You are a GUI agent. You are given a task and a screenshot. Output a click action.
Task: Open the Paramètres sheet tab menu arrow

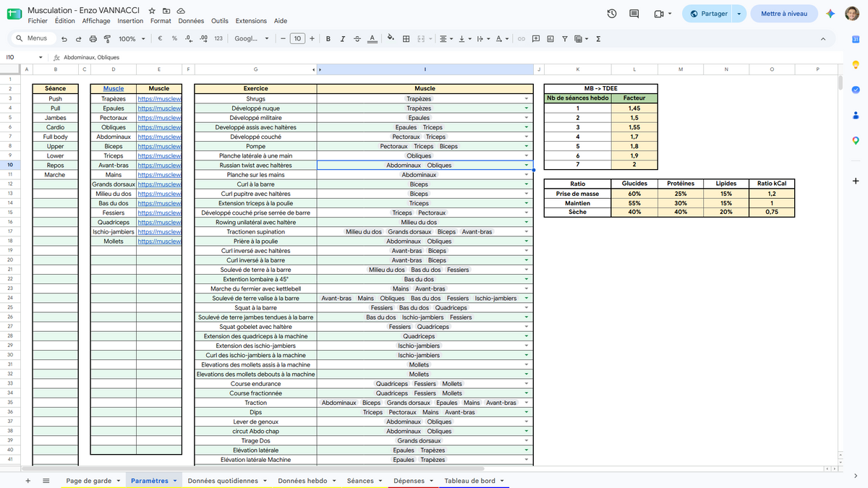[x=175, y=481]
